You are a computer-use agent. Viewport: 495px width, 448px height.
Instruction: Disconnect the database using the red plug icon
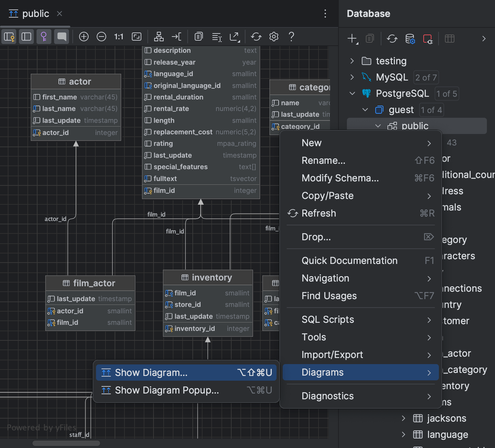[428, 39]
